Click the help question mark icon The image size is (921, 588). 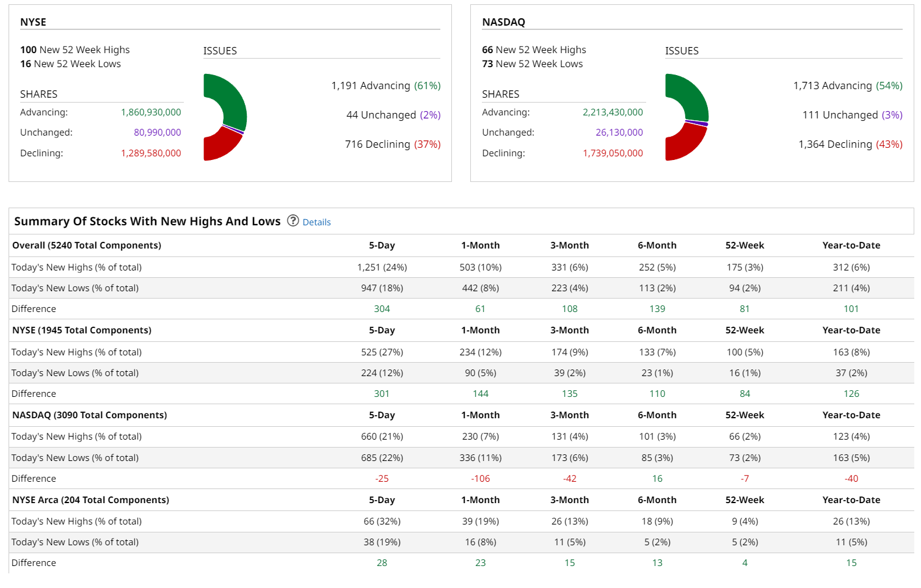coord(293,221)
